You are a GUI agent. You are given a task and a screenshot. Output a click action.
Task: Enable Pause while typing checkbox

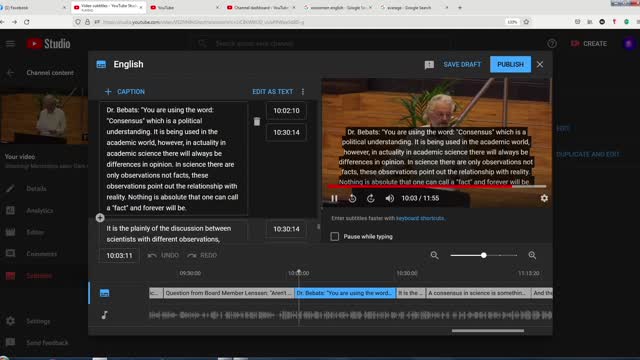[335, 237]
